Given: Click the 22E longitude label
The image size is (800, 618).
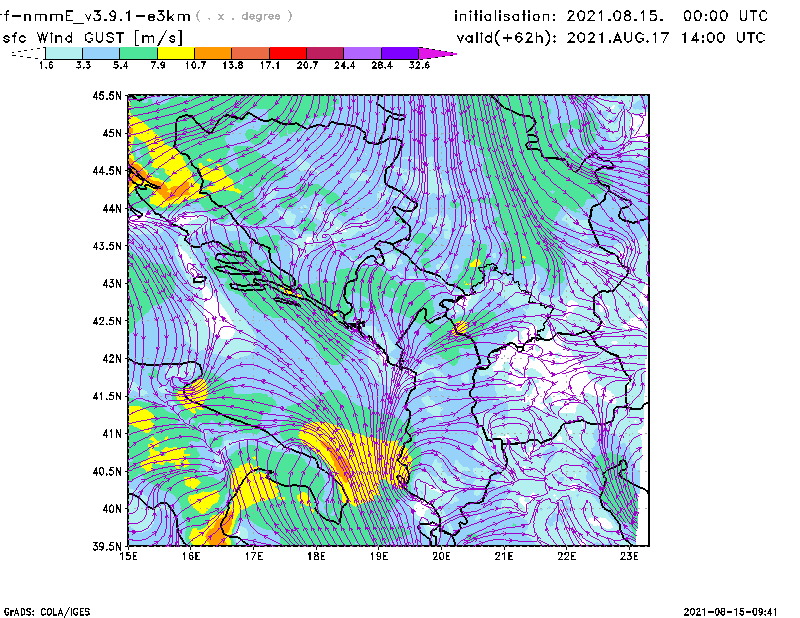Looking at the screenshot, I should coord(567,556).
